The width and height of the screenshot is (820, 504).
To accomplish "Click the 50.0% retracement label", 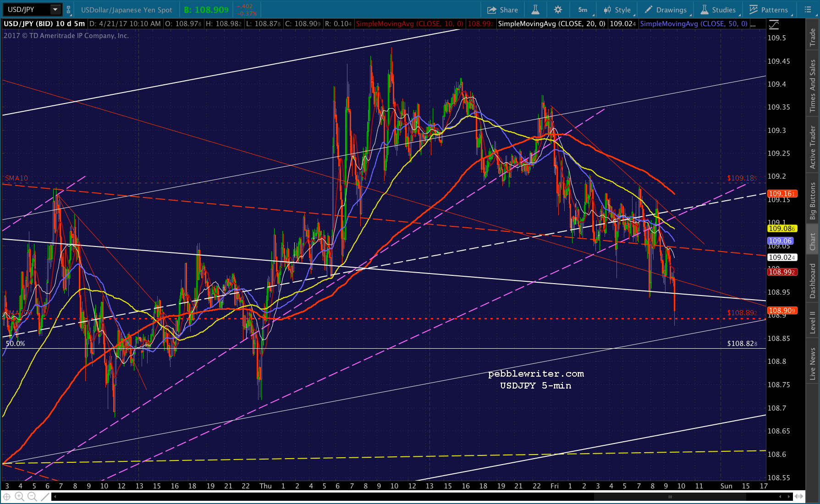I will click(15, 344).
